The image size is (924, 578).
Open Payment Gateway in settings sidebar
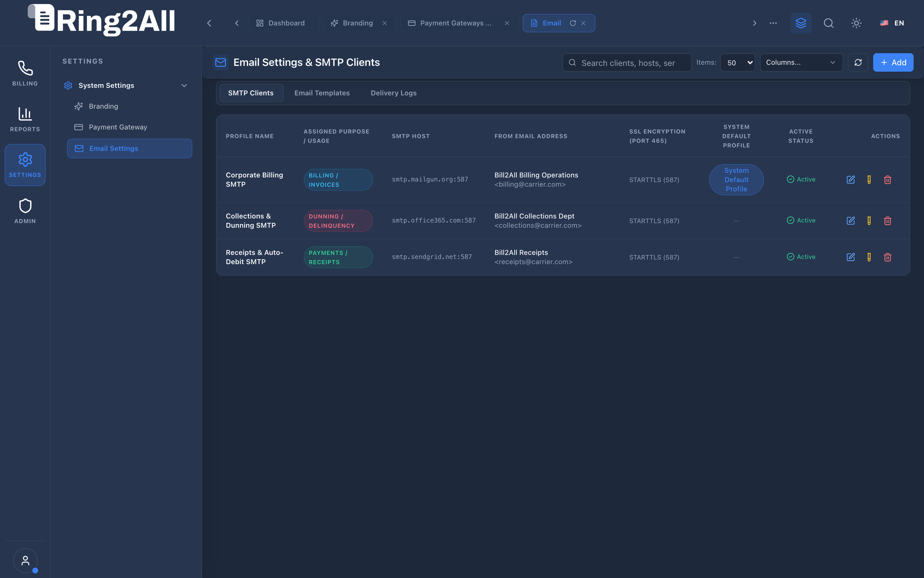[130, 127]
